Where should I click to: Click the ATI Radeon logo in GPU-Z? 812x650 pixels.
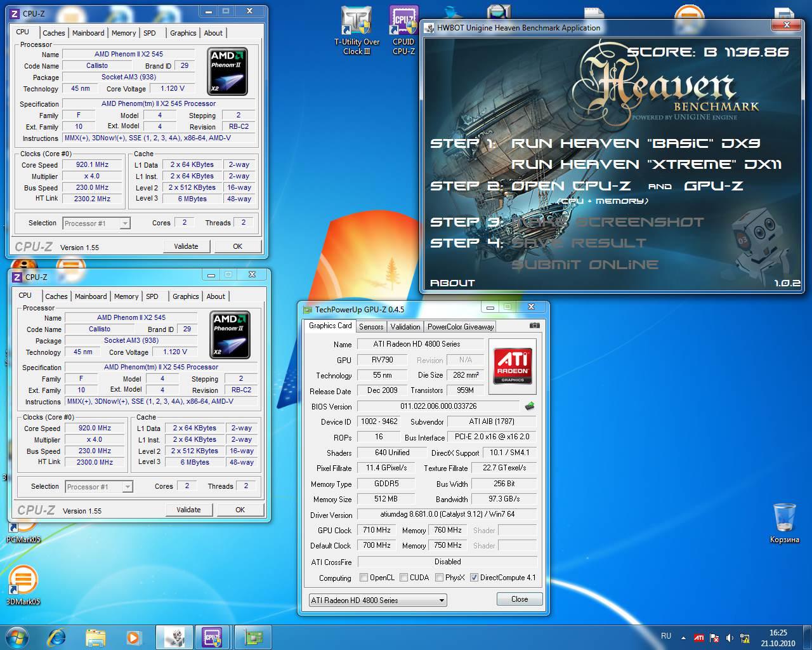click(513, 366)
